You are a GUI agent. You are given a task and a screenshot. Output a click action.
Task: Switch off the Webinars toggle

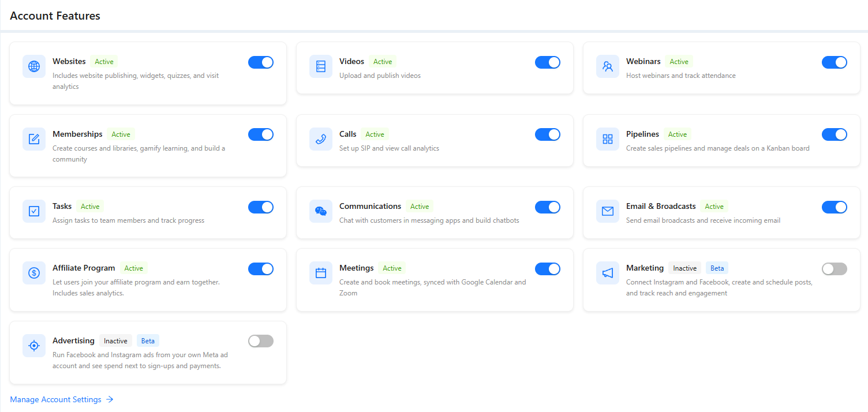(835, 62)
